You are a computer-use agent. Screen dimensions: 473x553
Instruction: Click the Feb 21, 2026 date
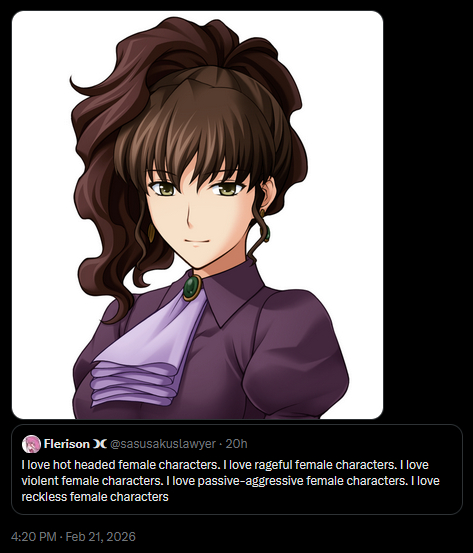[x=101, y=536]
